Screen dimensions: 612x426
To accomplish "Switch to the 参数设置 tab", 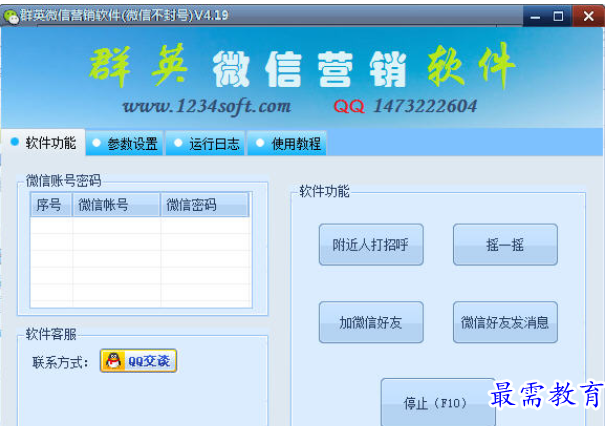I will [125, 144].
